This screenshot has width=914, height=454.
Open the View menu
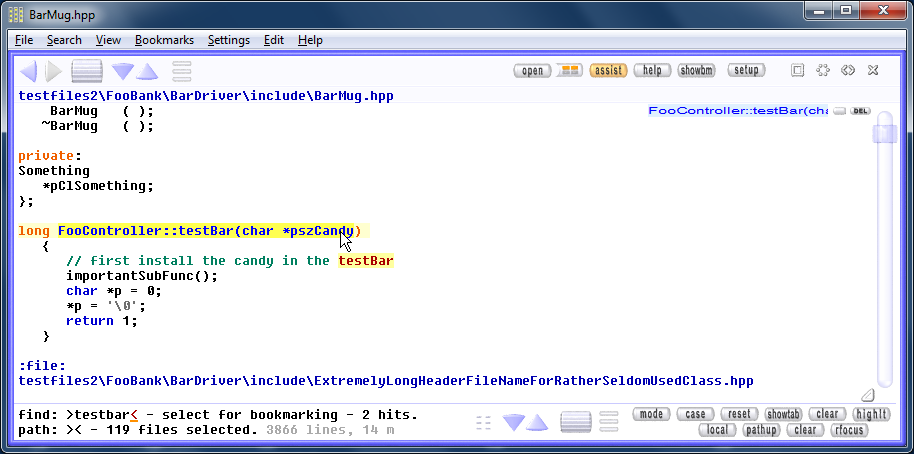point(108,40)
